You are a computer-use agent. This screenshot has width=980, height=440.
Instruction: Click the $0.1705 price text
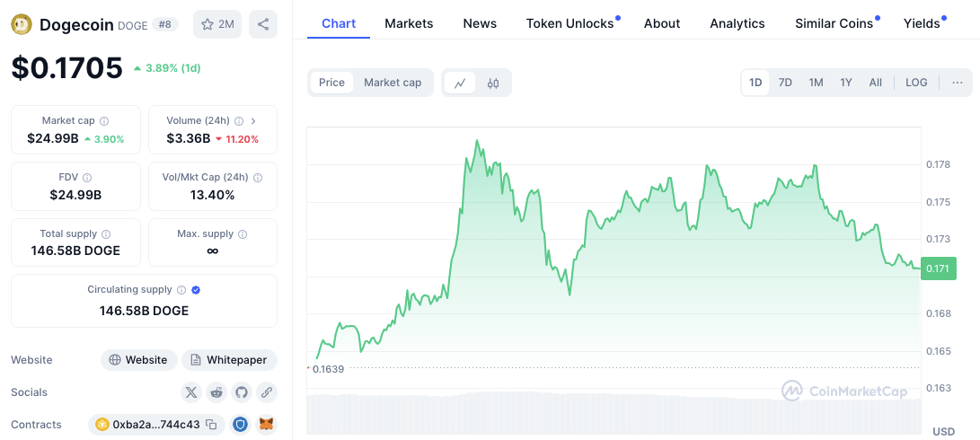66,68
